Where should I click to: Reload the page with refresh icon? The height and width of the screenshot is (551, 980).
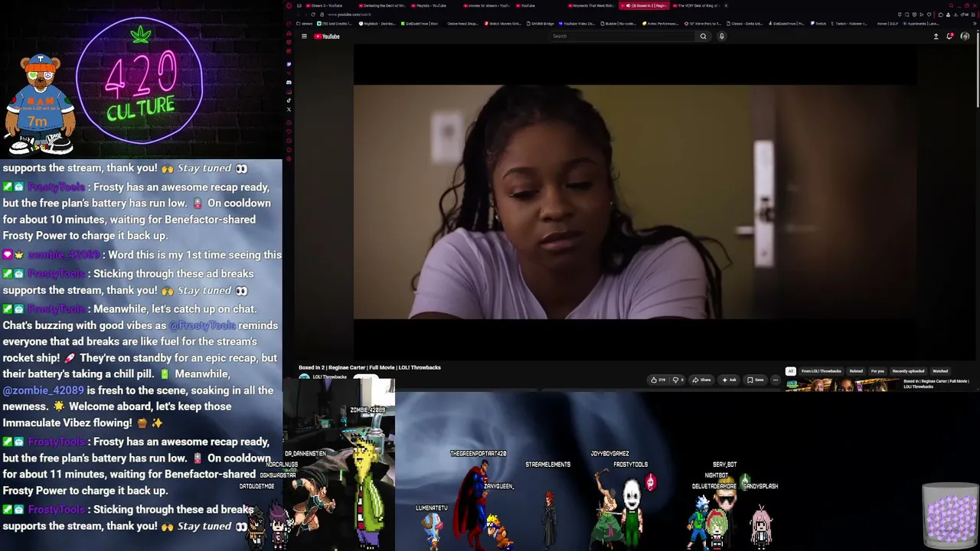[314, 15]
